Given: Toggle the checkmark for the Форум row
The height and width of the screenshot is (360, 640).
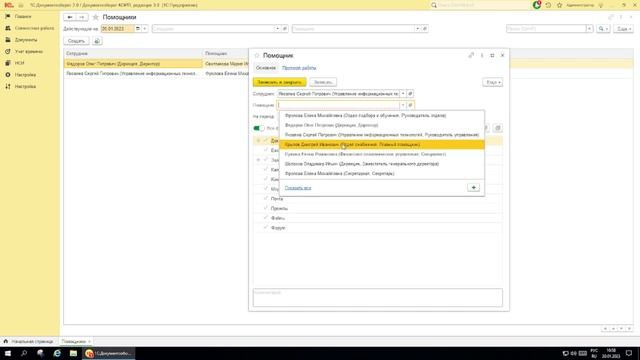Looking at the screenshot, I should coord(266,228).
